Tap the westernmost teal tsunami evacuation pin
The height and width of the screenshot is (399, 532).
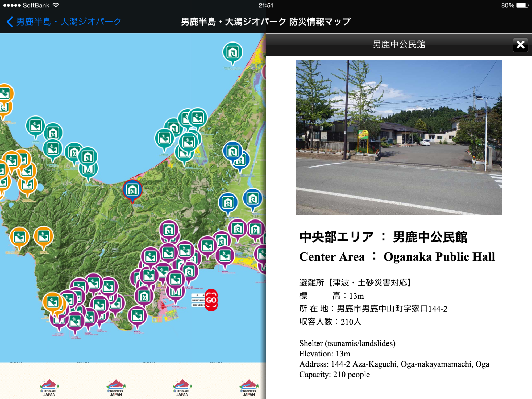[35, 126]
